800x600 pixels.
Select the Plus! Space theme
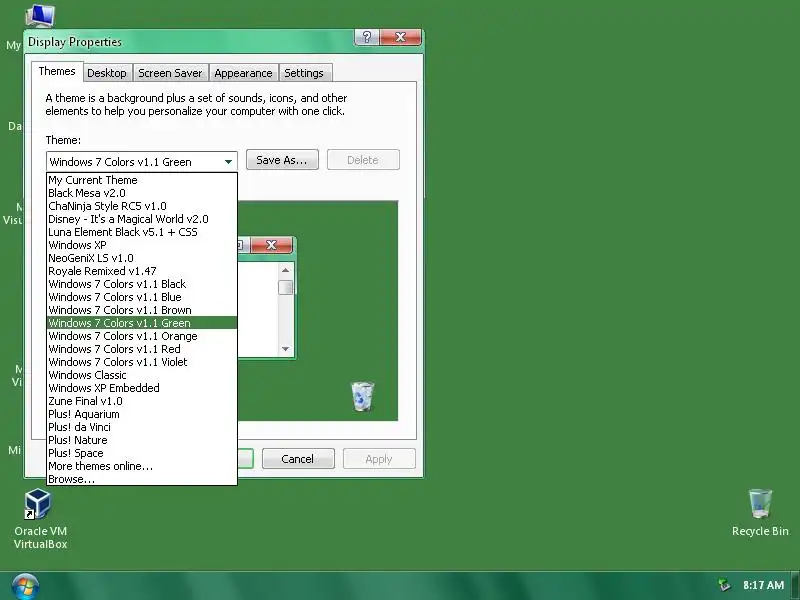pyautogui.click(x=142, y=453)
